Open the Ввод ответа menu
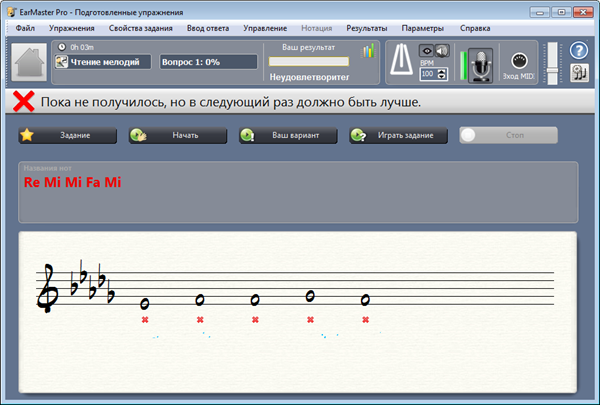Viewport: 600px width, 405px height. pyautogui.click(x=208, y=28)
